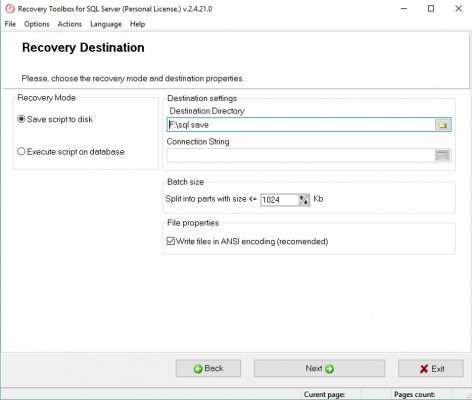Open connection string builder icon
Screen dimensions: 472x400
[443, 155]
